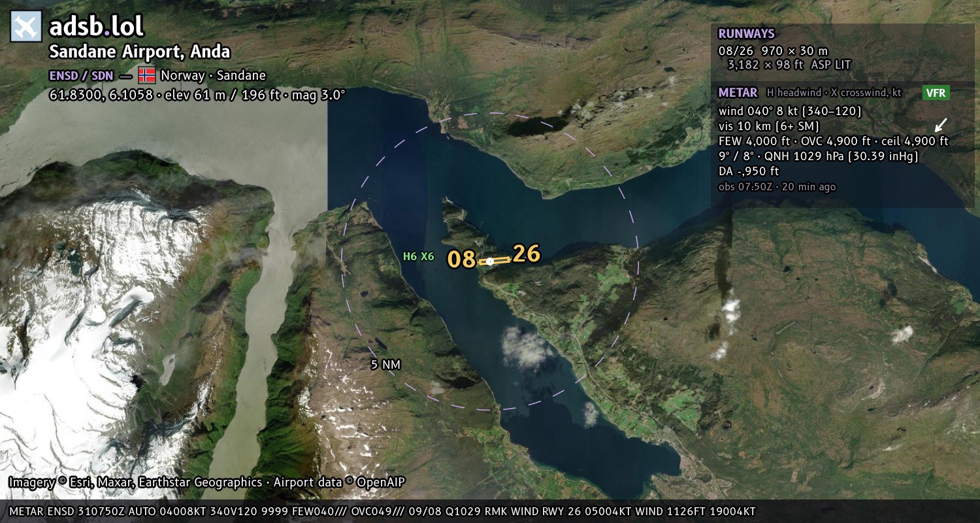Click the green H6 X6 wind component label
Image resolution: width=980 pixels, height=523 pixels.
418,256
